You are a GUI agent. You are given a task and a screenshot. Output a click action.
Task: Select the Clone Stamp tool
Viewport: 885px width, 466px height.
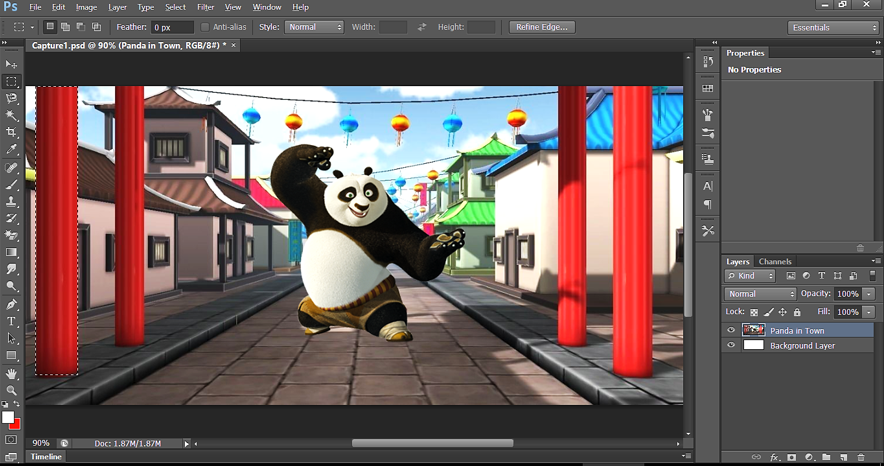[11, 201]
